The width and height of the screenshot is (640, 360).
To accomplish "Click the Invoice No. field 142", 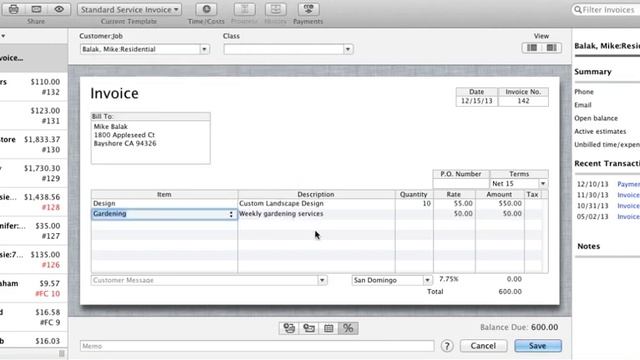I will 523,101.
